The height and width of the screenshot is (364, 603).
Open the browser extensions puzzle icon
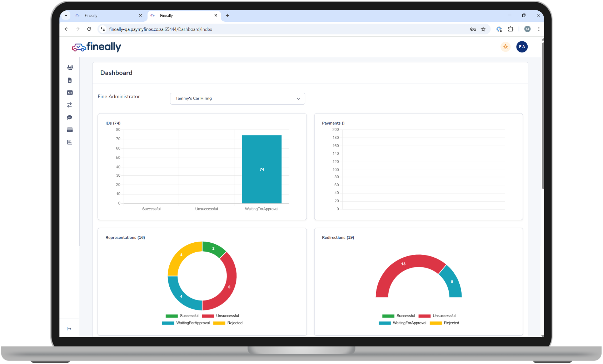coord(511,29)
